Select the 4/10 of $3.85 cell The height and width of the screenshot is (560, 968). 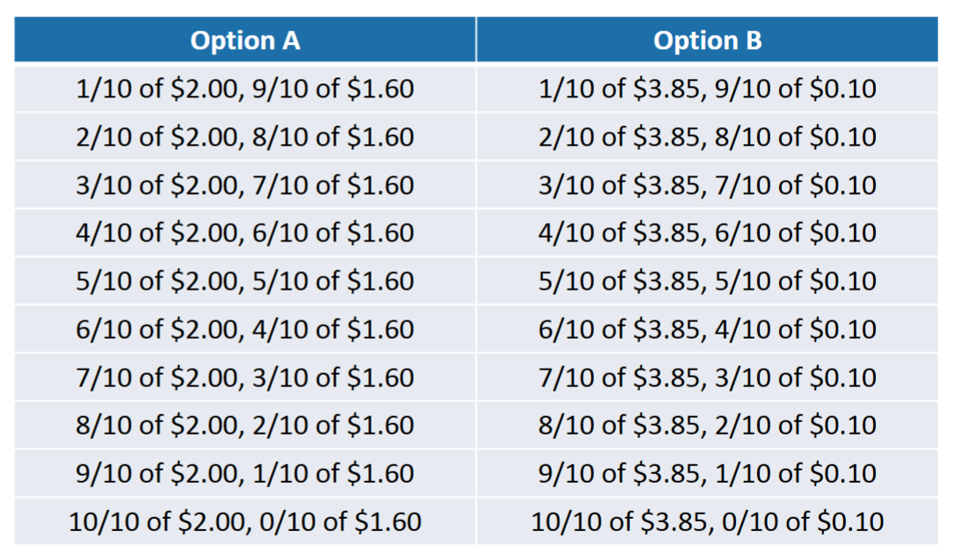pyautogui.click(x=707, y=233)
